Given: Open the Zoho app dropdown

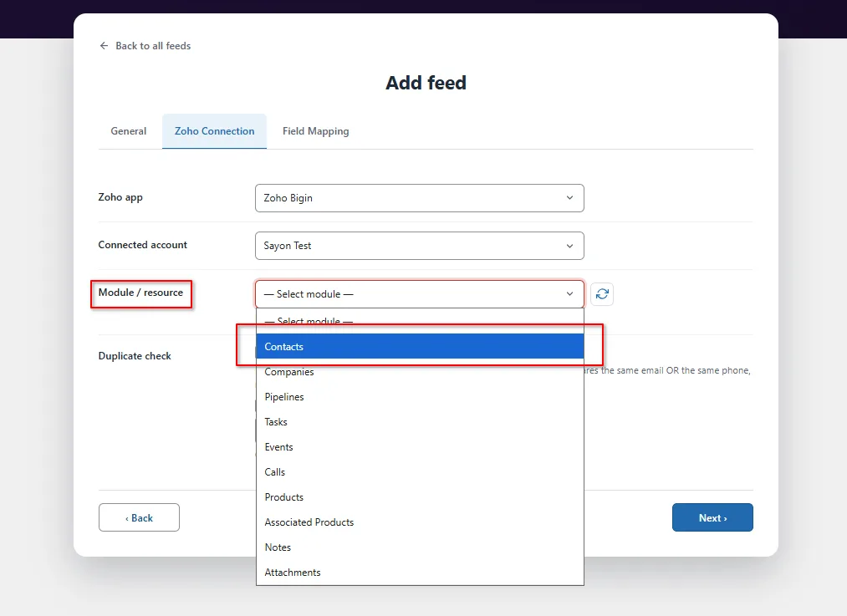Looking at the screenshot, I should 420,198.
